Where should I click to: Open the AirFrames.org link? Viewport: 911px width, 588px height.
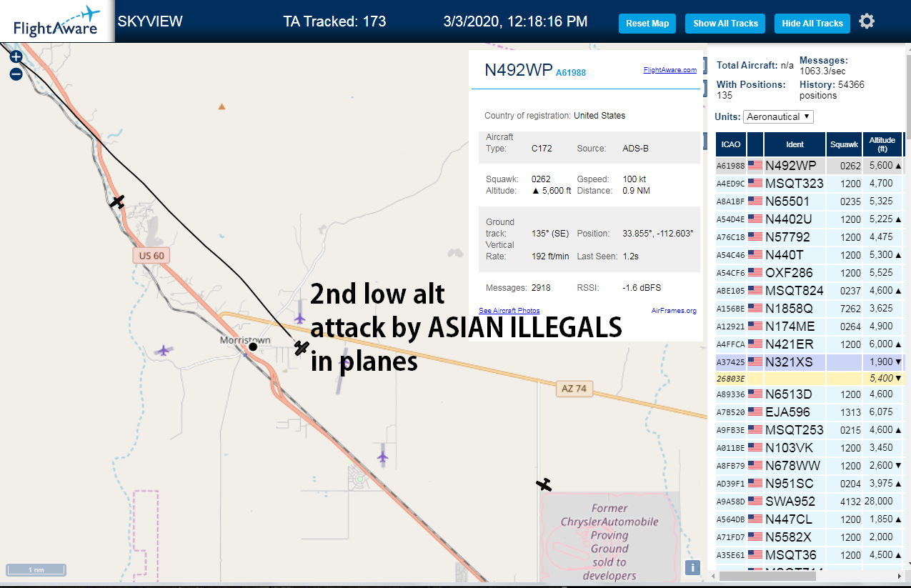(674, 310)
